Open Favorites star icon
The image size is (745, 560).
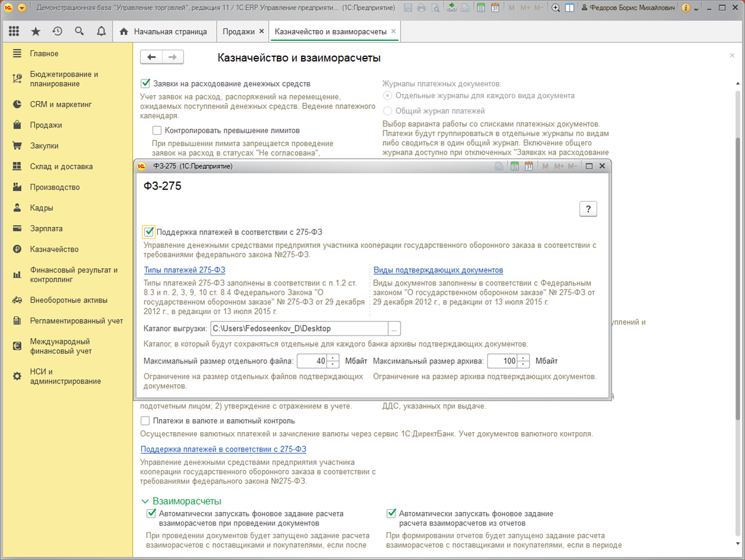tap(36, 31)
